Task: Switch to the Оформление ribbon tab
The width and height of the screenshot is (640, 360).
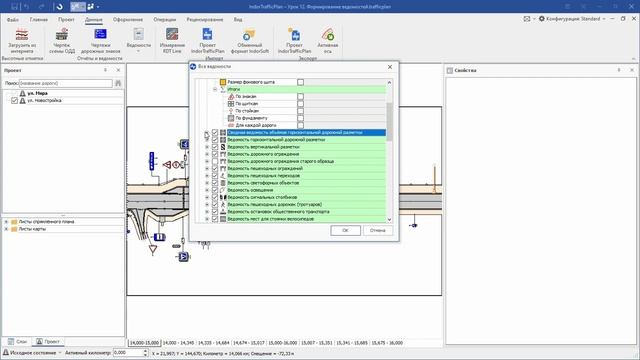Action: [128, 20]
